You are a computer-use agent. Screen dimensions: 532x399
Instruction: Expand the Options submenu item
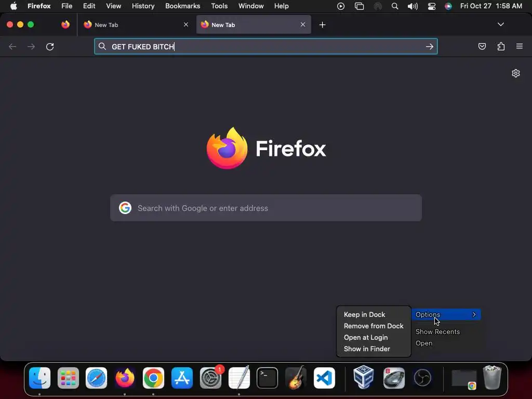point(446,314)
